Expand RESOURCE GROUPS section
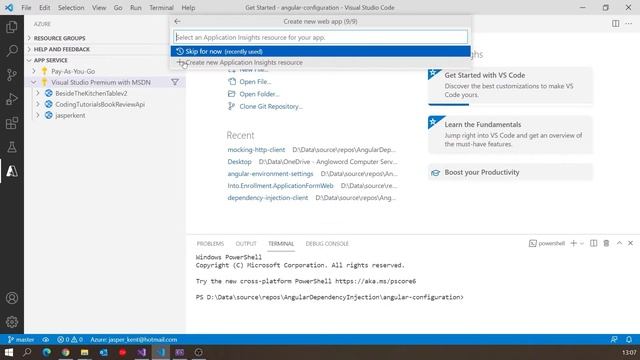The height and width of the screenshot is (360, 640). 59,38
